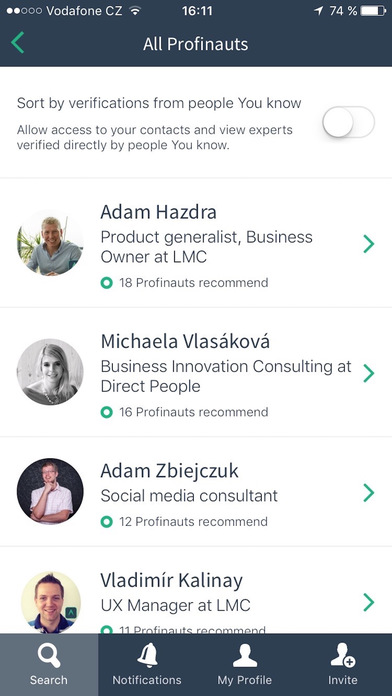This screenshot has height=696, width=392.
Task: Click green circle beside 18 Profinauts recommend
Action: pyautogui.click(x=107, y=283)
